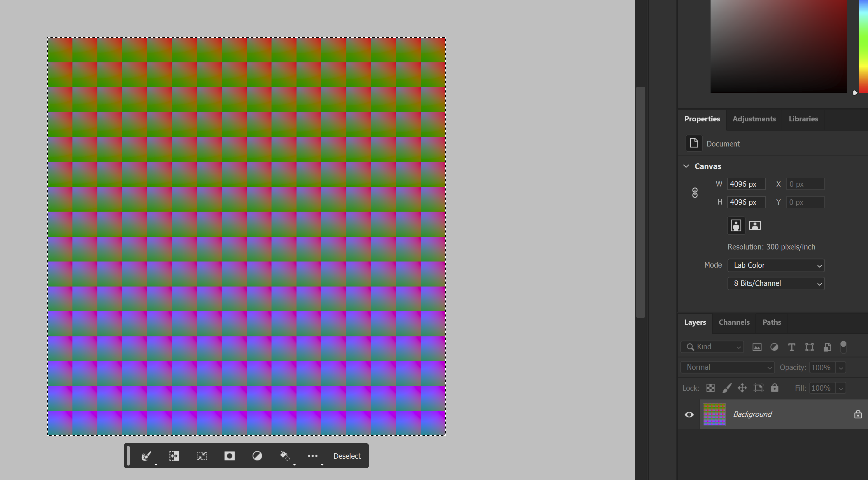Click the Background layer thumbnail

coord(714,414)
